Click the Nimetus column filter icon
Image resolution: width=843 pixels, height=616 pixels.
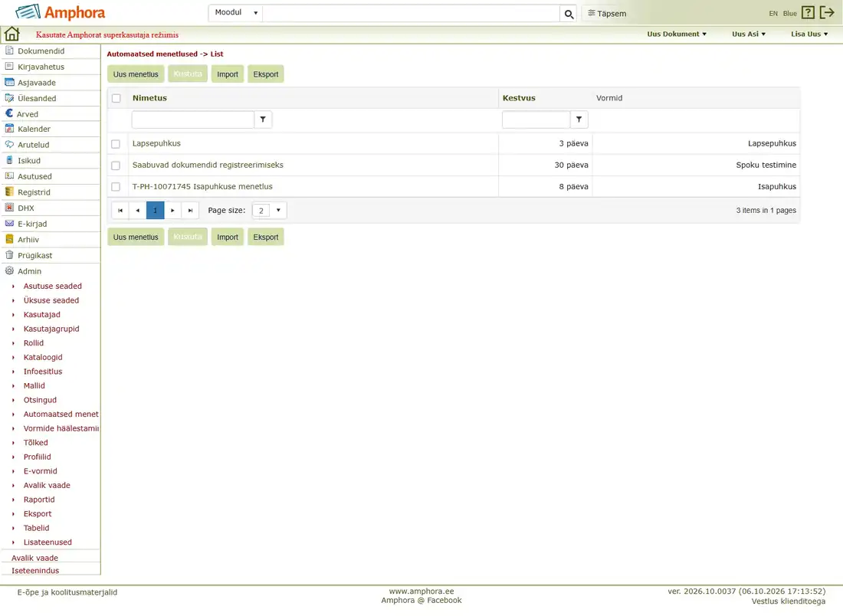(x=263, y=120)
